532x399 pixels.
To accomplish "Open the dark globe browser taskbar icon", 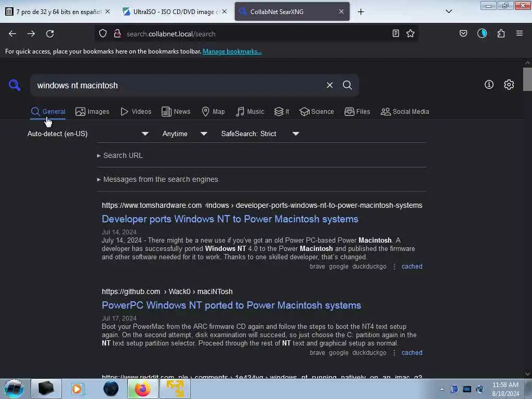I will tap(111, 389).
